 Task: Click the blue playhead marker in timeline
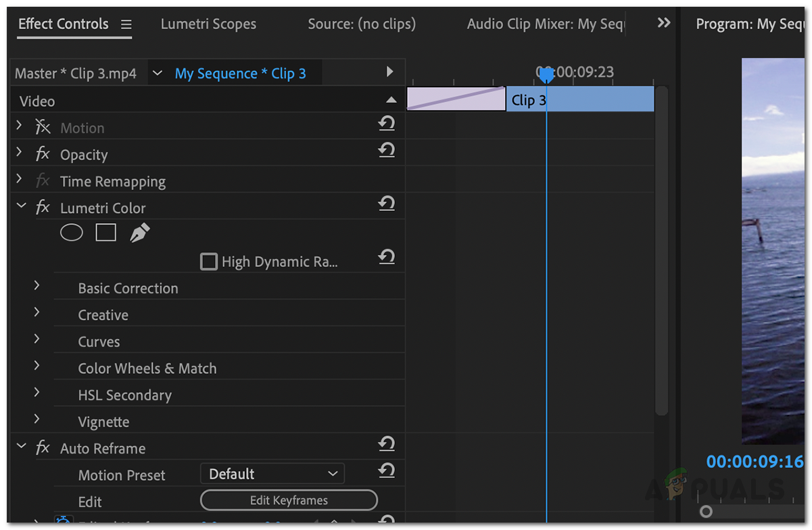pyautogui.click(x=546, y=76)
